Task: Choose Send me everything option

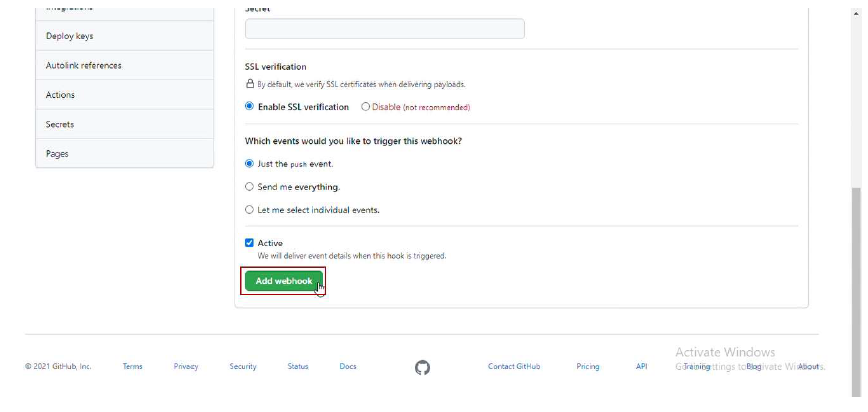Action: 249,187
